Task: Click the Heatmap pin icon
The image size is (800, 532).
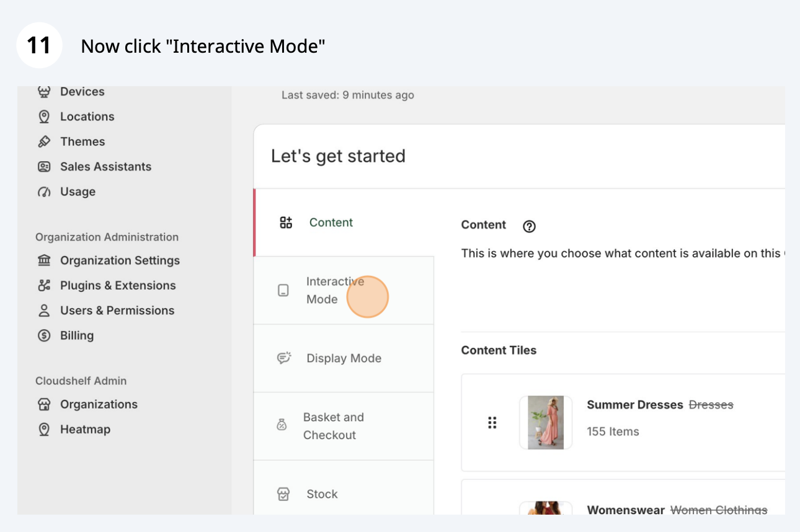Action: (x=44, y=429)
